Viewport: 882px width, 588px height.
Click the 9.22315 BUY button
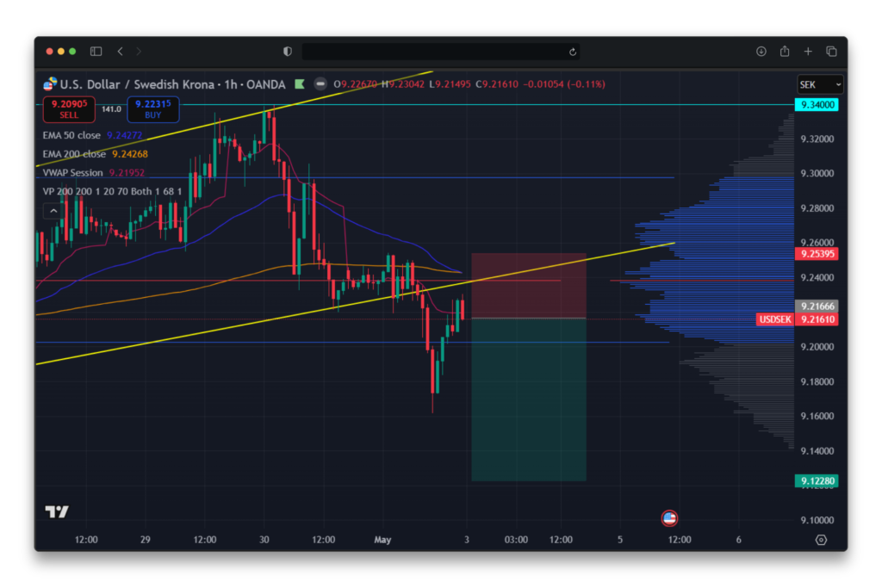(x=153, y=109)
